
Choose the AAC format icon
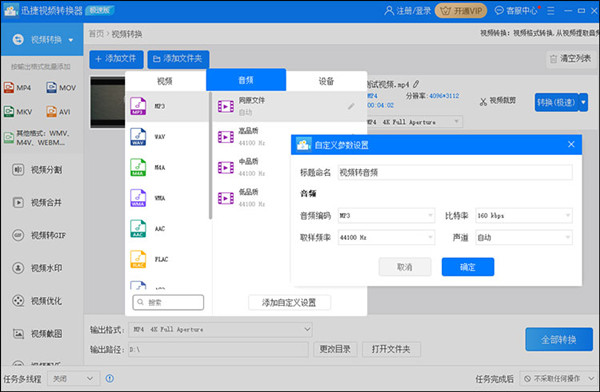click(138, 229)
